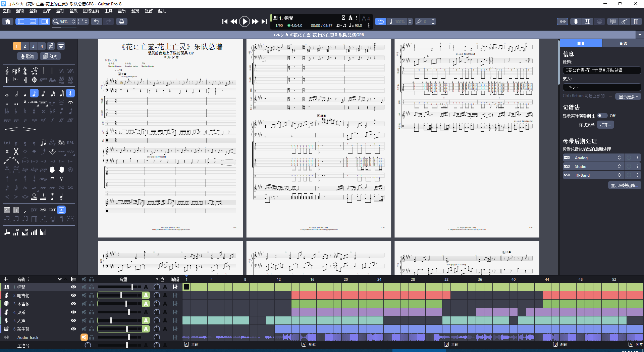Start playback with the play button
The height and width of the screenshot is (352, 644).
245,21
